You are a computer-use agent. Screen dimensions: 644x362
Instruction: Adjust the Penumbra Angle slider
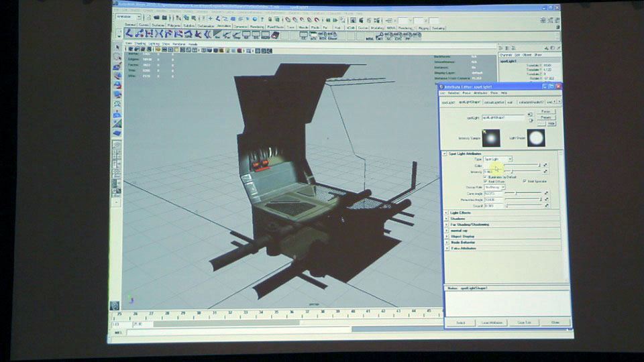point(523,200)
